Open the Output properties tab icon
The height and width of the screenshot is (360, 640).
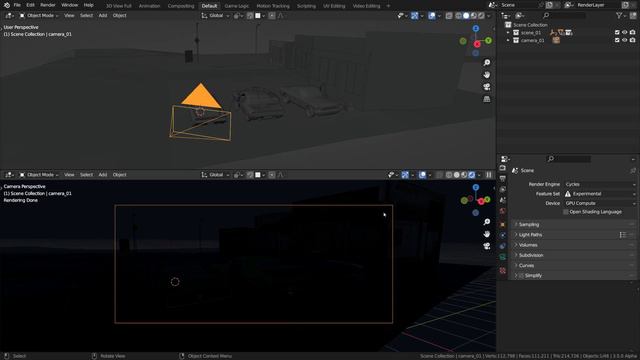coord(502,179)
